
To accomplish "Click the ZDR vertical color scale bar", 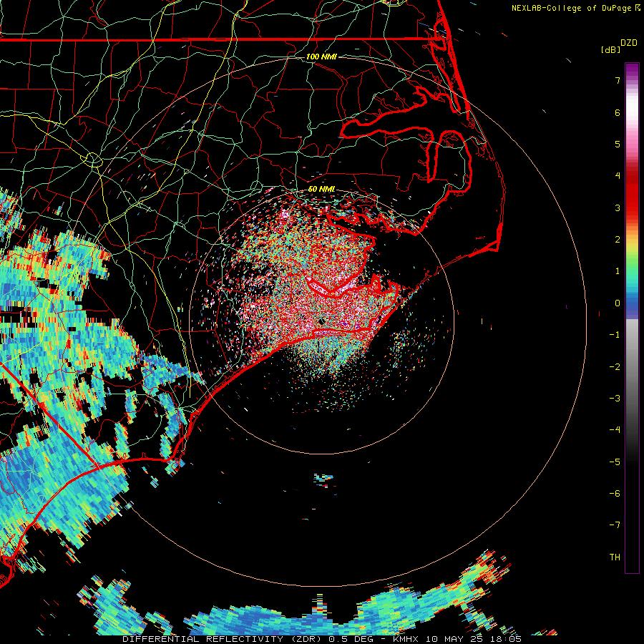I will (x=632, y=318).
